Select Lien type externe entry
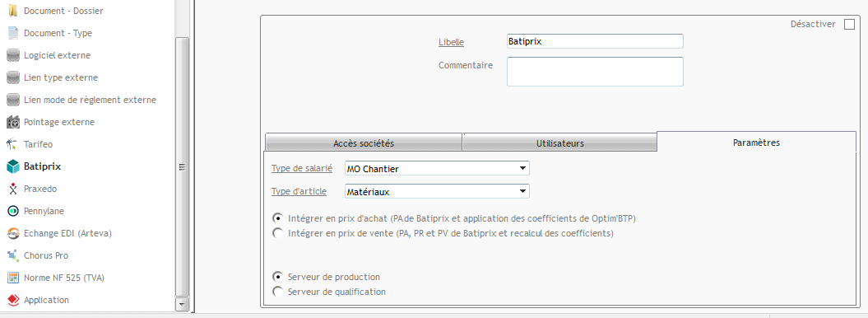Image resolution: width=868 pixels, height=318 pixels. (x=61, y=77)
